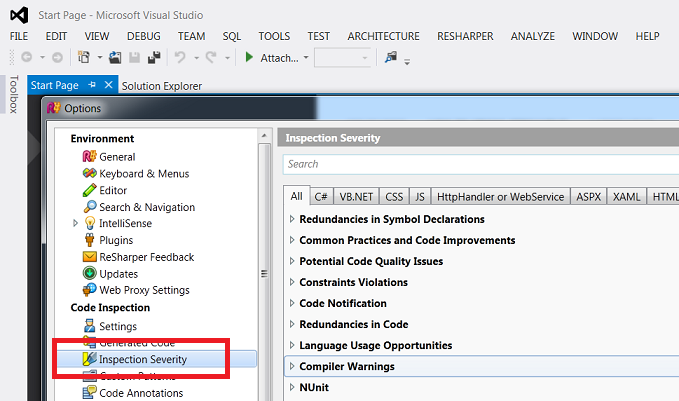The image size is (679, 401).
Task: Open the Undo history dropdown arrow
Action: (x=196, y=58)
